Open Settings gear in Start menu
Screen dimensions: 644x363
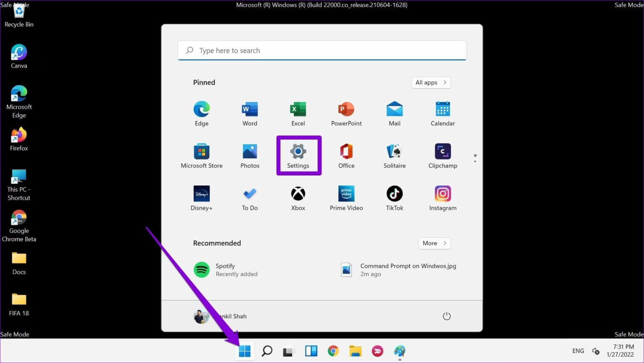point(298,156)
